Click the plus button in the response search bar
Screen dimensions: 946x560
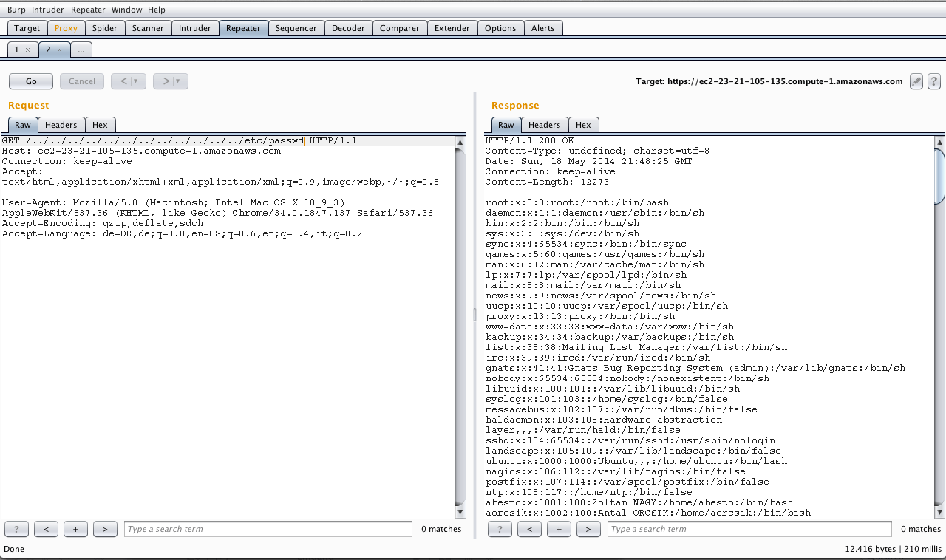point(559,529)
